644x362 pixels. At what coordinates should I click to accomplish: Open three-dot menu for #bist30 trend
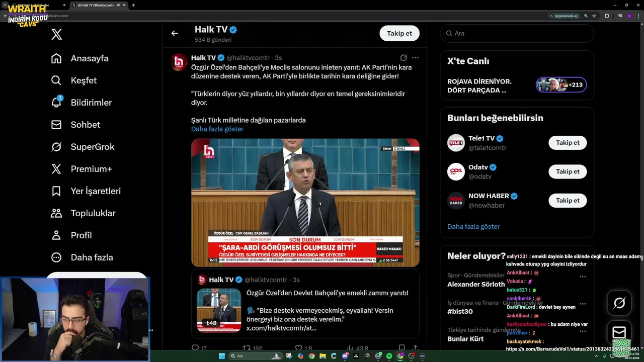(x=583, y=304)
